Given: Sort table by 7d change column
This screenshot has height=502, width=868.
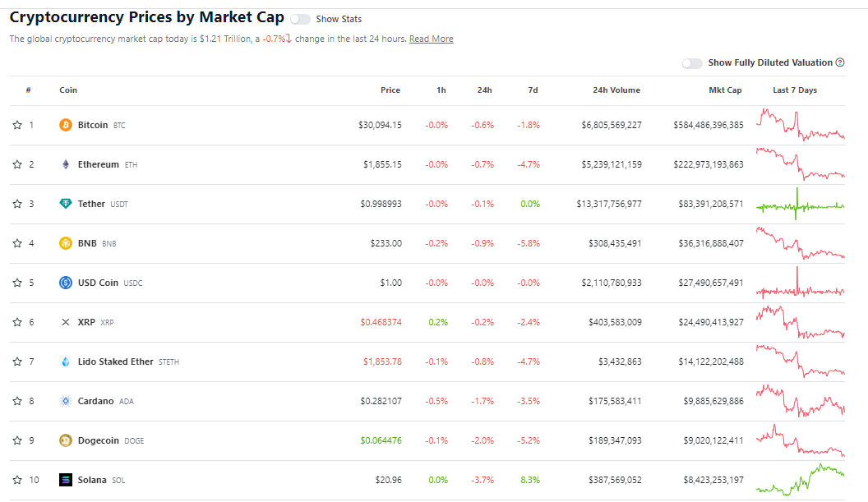Looking at the screenshot, I should [533, 90].
